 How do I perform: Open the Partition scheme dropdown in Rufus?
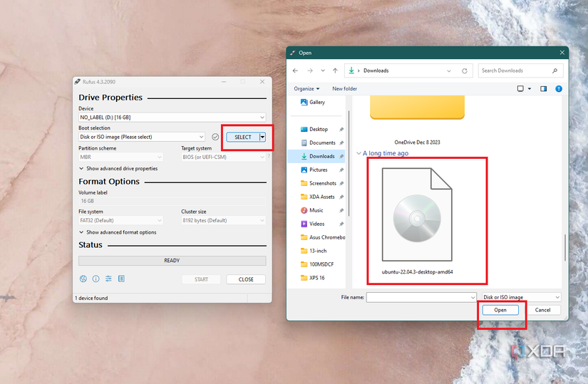(120, 157)
